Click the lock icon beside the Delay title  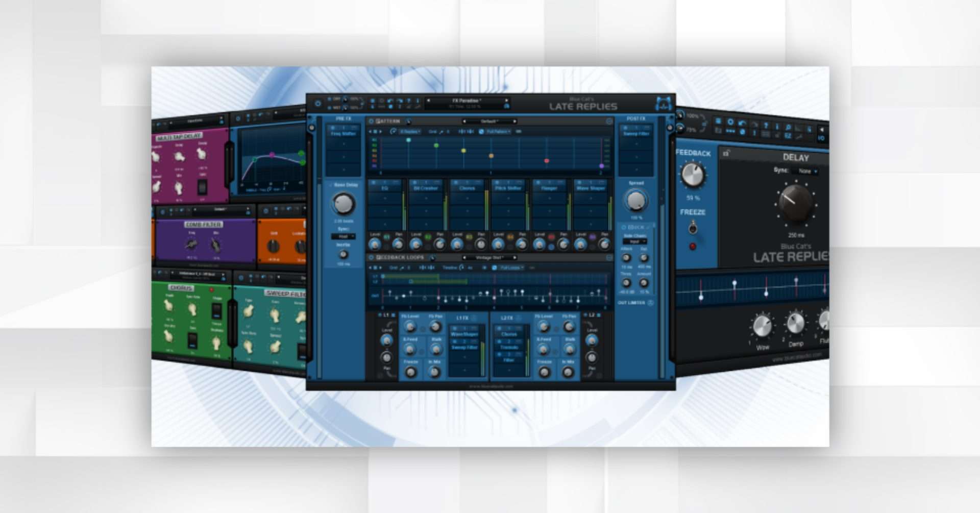726,153
